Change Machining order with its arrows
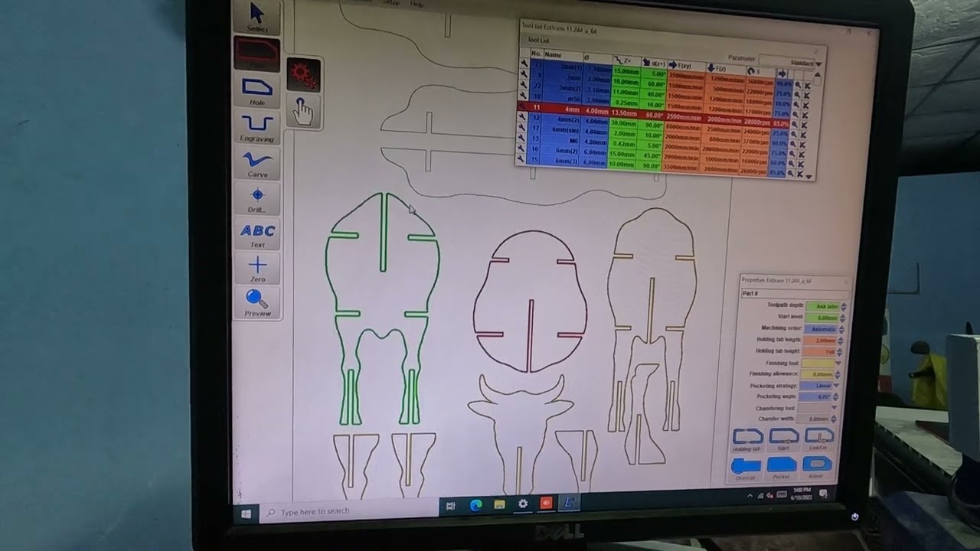Screen dimensions: 980x551 (x=843, y=329)
